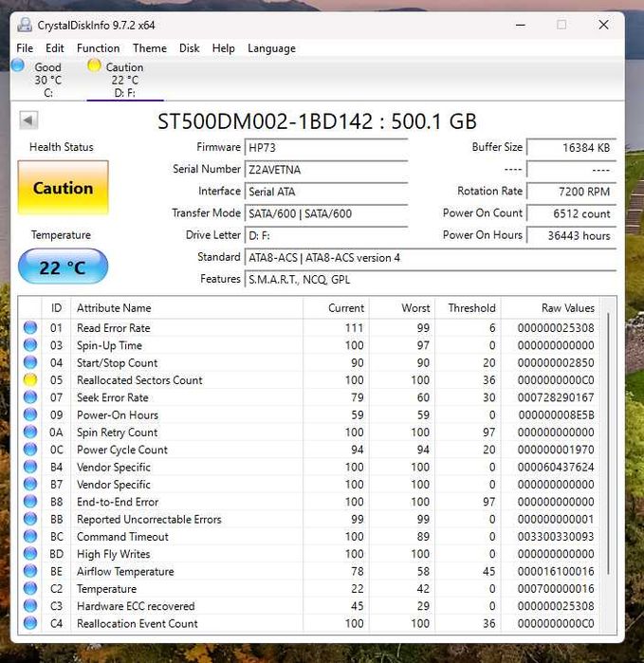
Task: Minimize the CrystalDiskInfo window
Action: point(521,25)
